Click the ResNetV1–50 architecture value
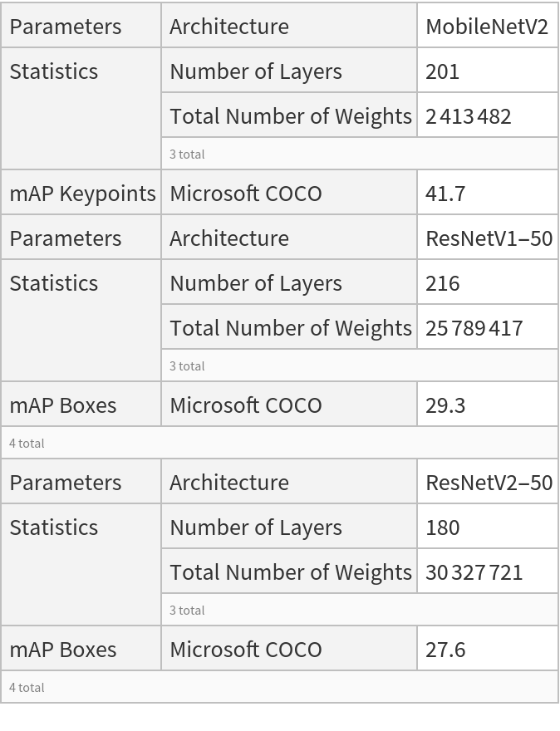560x731 pixels. tap(489, 238)
